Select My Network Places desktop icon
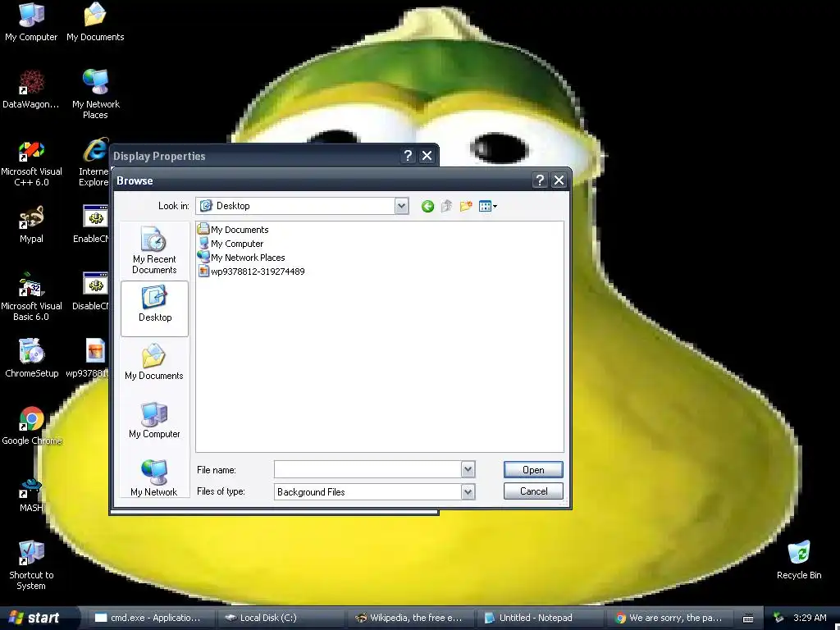Viewport: 840px width, 630px height. [95, 94]
